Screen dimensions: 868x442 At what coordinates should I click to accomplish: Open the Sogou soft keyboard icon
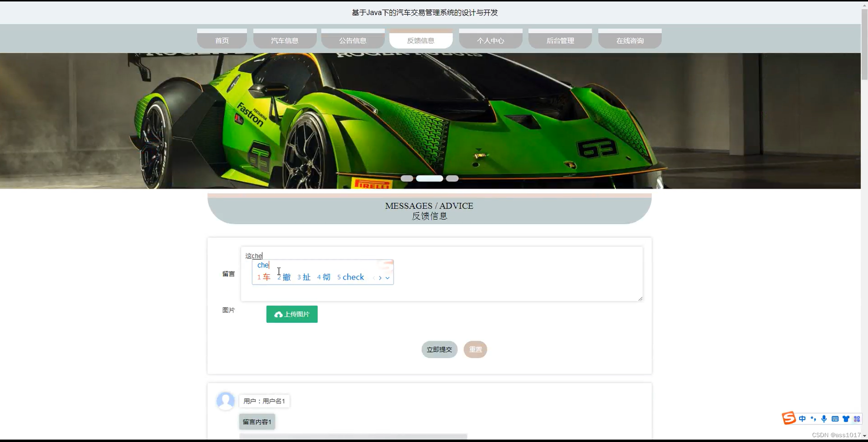(x=835, y=419)
